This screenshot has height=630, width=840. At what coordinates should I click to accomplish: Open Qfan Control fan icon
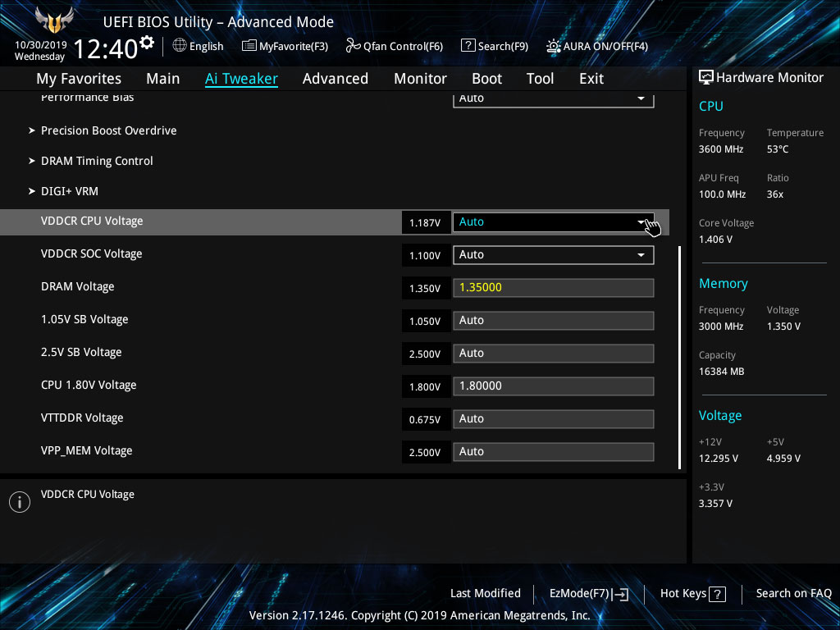(x=353, y=46)
